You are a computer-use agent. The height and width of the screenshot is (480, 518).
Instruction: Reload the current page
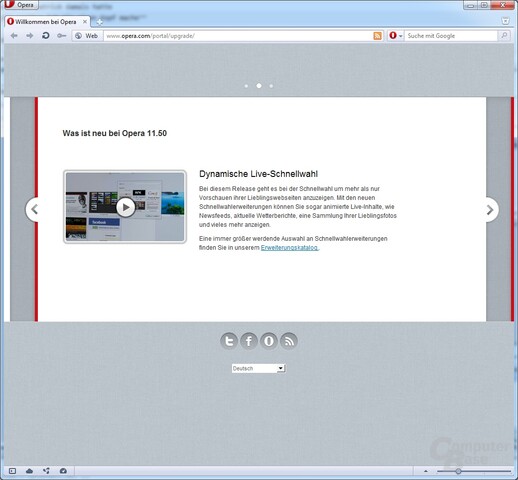pyautogui.click(x=46, y=36)
